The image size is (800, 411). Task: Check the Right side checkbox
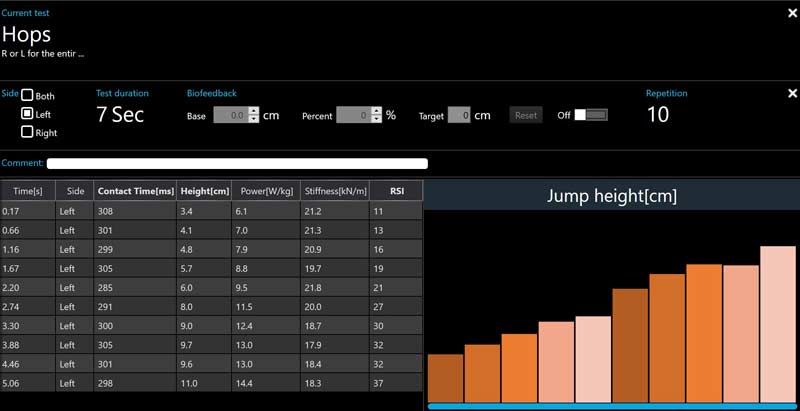point(27,133)
